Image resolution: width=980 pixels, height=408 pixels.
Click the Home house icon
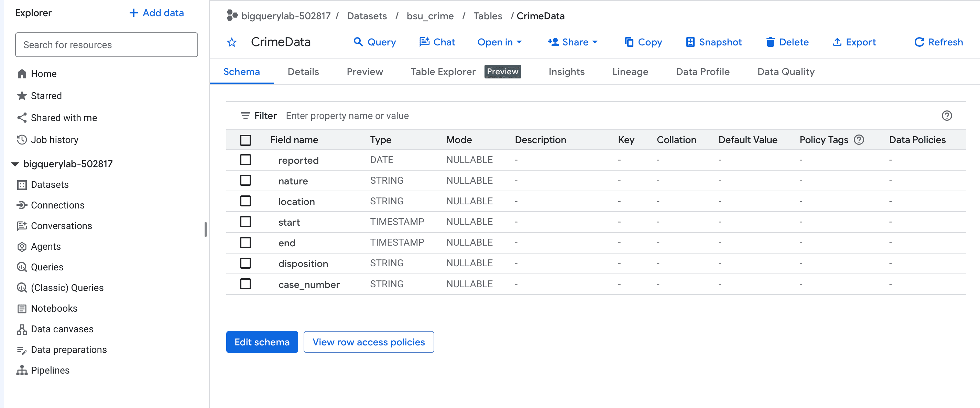coord(22,74)
